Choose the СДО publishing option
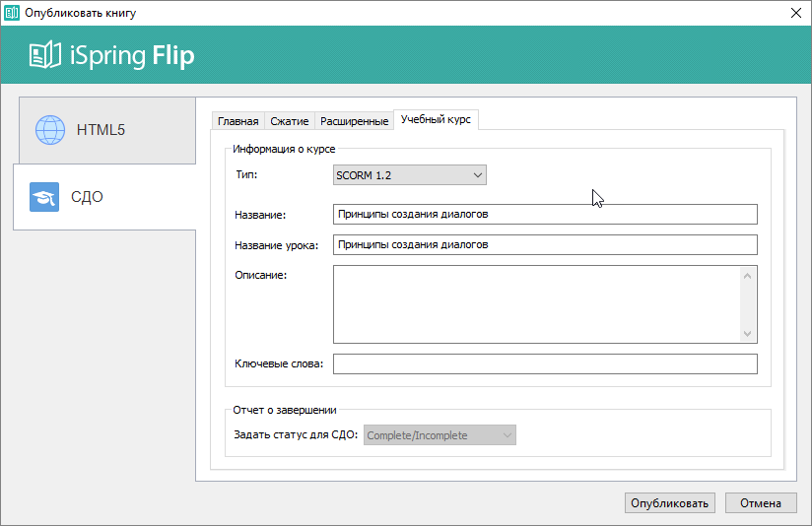 (104, 197)
